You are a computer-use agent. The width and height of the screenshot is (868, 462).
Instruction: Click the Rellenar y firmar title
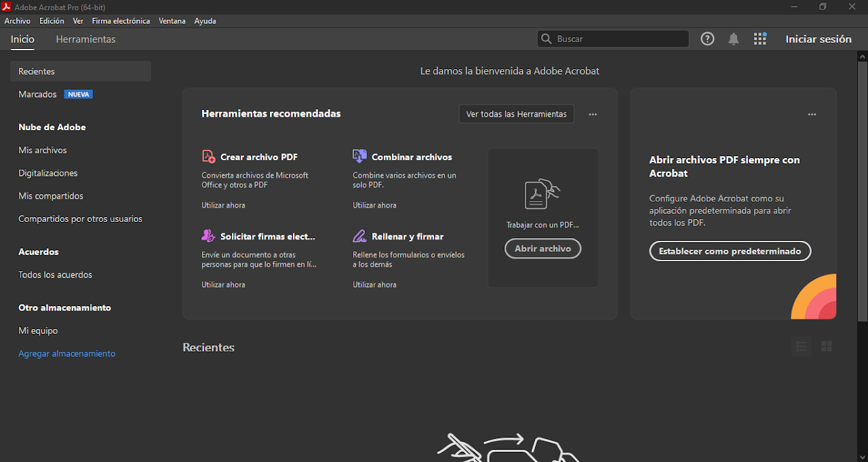(408, 236)
